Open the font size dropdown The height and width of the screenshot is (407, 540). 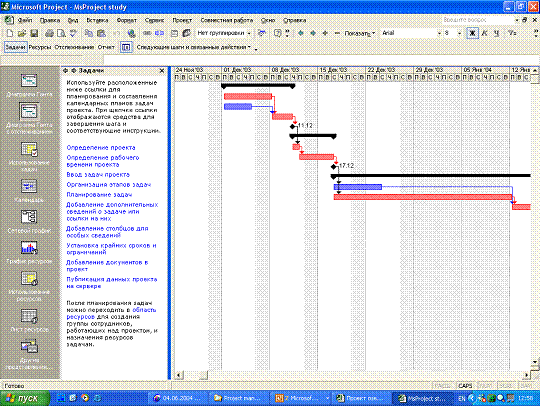459,33
